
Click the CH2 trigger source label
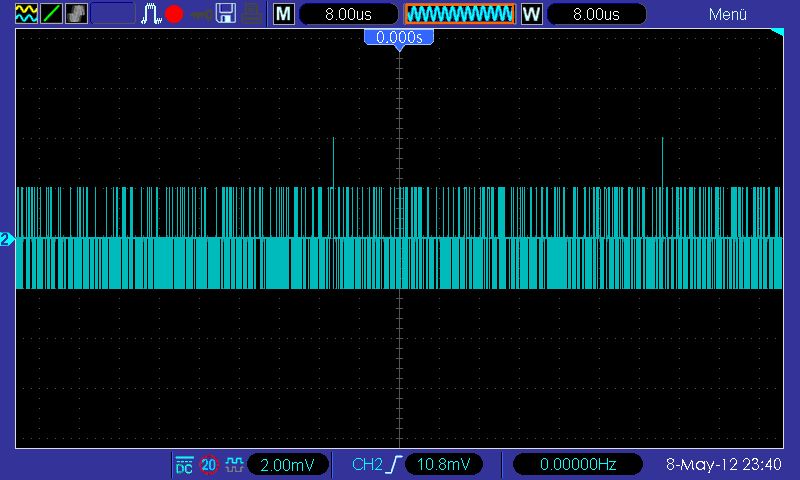pyautogui.click(x=367, y=464)
